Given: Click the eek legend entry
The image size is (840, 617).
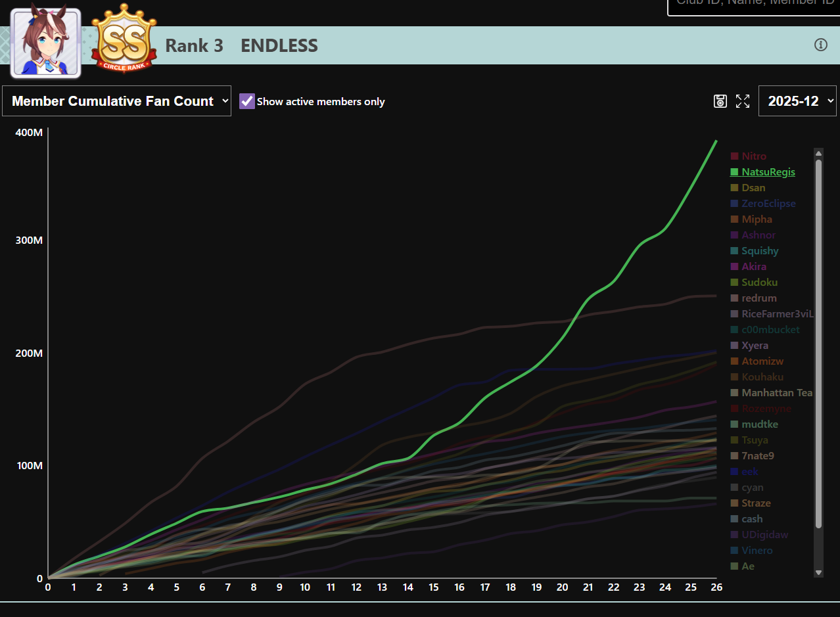Looking at the screenshot, I should [x=745, y=472].
